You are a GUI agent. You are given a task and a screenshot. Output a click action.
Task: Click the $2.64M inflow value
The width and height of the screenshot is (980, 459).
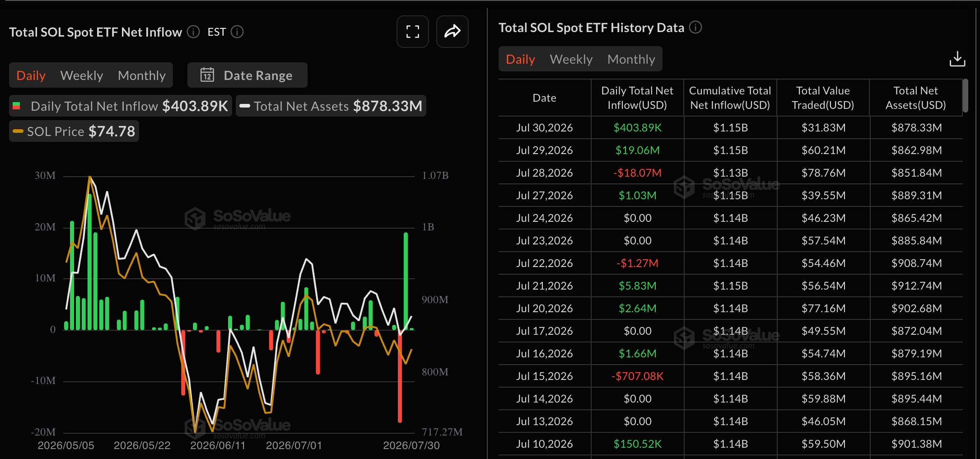click(x=637, y=309)
